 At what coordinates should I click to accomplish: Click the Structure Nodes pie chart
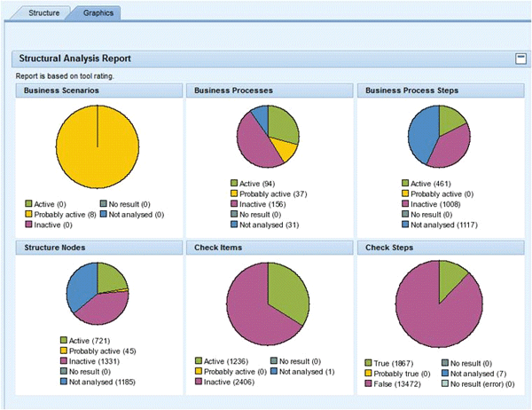tap(98, 295)
